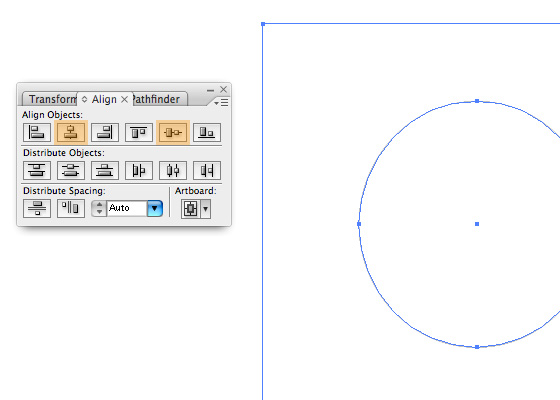Screen dimensions: 560x400
Task: Click Vertical Align Bottom icon
Action: tap(207, 132)
